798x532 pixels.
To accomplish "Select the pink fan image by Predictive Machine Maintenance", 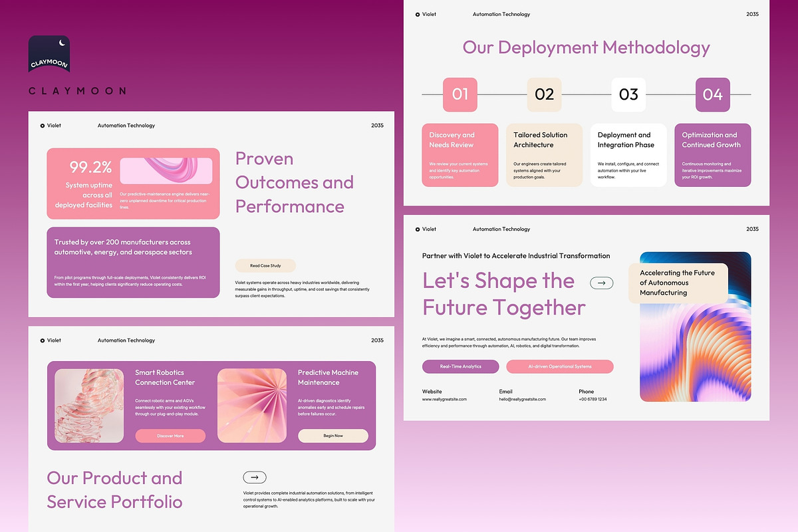I will pos(252,406).
